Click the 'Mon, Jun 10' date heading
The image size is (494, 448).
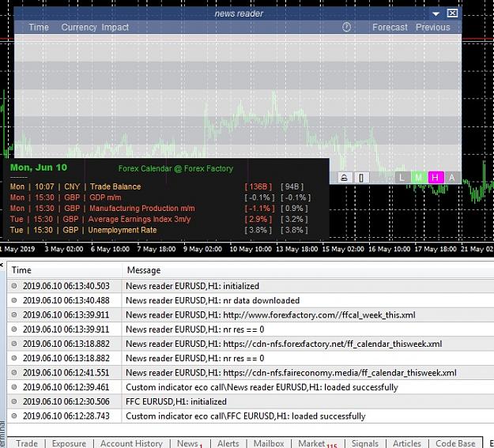tap(39, 168)
